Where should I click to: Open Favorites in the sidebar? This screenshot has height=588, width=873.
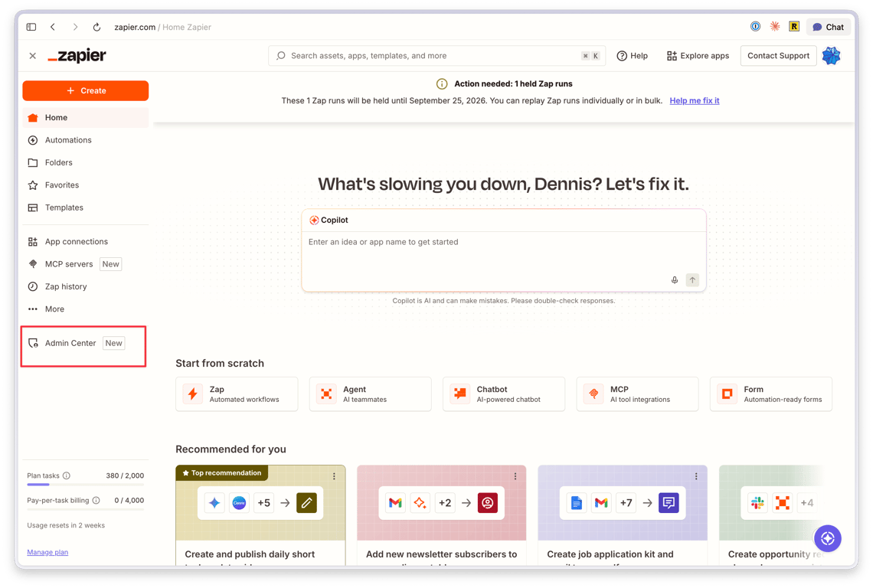(86, 185)
